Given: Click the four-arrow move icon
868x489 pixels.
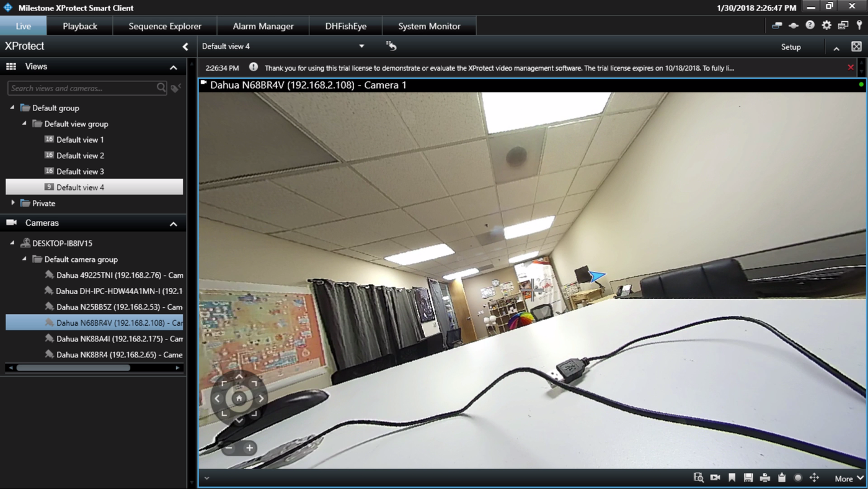Looking at the screenshot, I should click(x=815, y=478).
